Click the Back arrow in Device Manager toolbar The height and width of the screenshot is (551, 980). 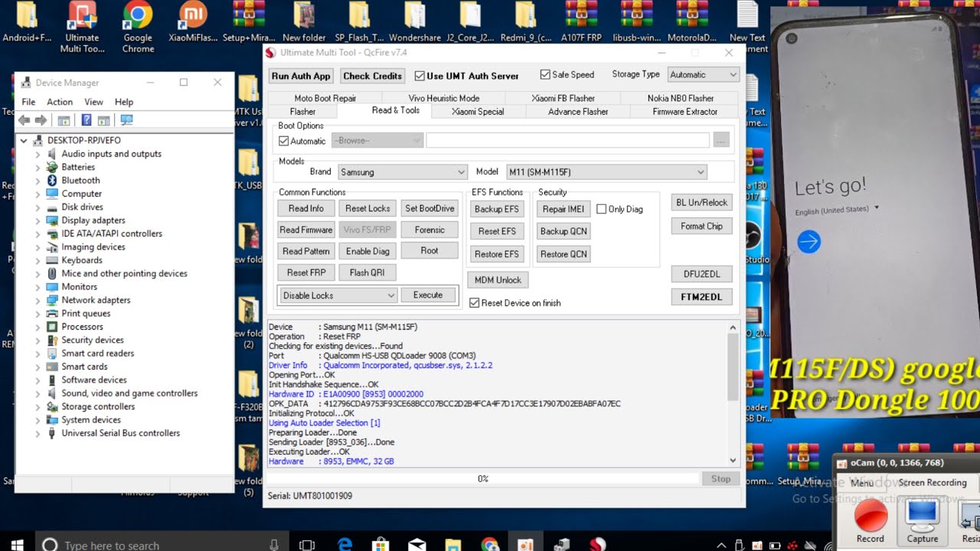24,120
